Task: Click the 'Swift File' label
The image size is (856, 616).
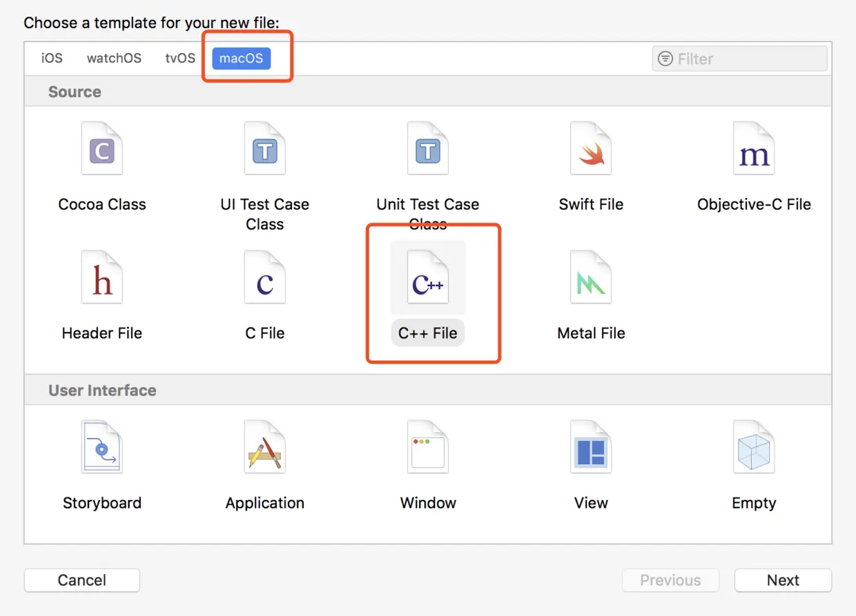Action: tap(591, 204)
